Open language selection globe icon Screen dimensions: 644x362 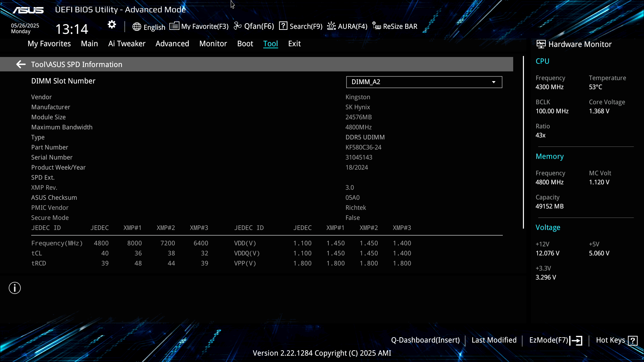click(x=137, y=27)
